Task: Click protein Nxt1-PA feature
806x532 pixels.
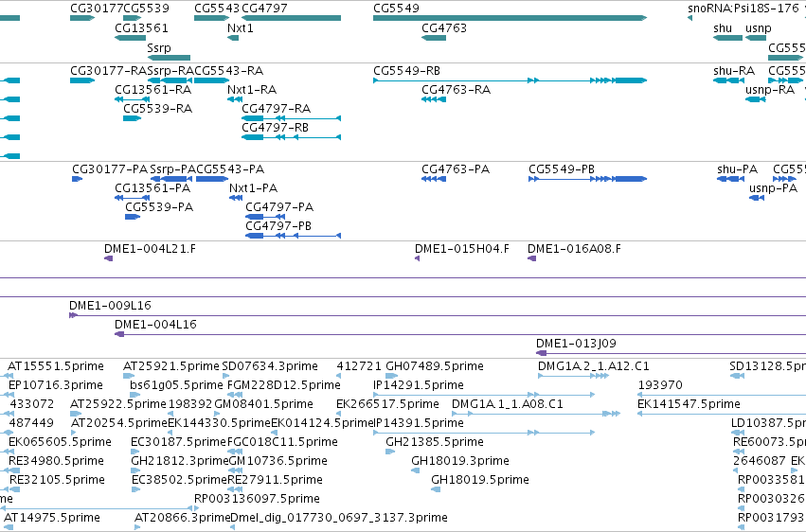Action: tap(236, 198)
